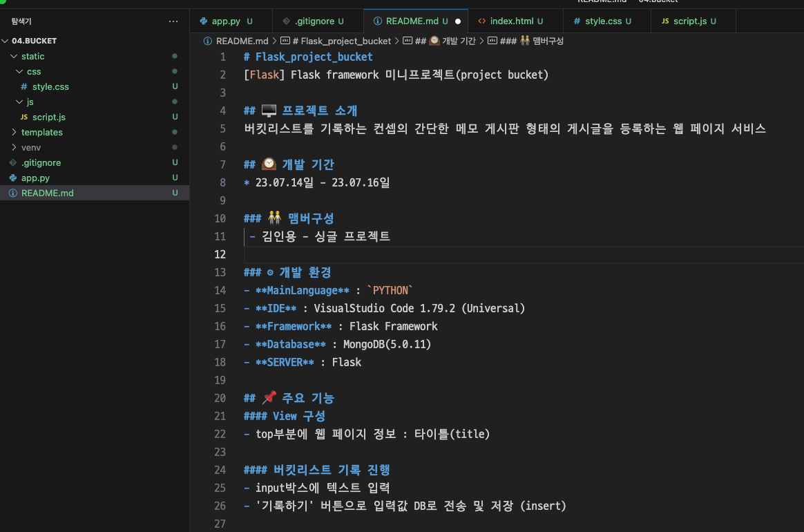Image resolution: width=804 pixels, height=532 pixels.
Task: Click the JS icon beside script.js in explorer
Action: 24,117
